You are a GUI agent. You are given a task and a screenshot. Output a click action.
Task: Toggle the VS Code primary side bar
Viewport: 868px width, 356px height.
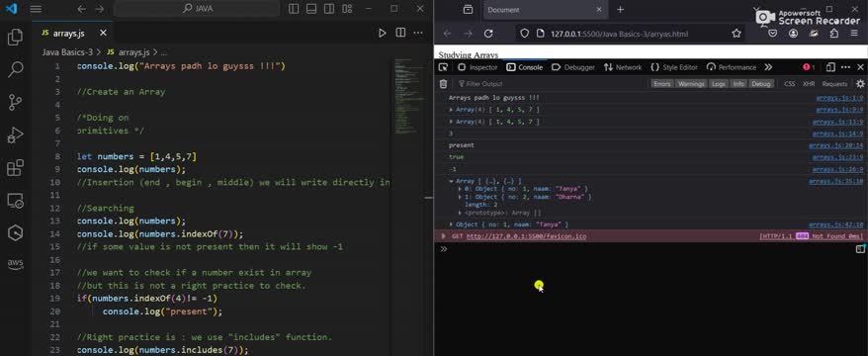294,9
